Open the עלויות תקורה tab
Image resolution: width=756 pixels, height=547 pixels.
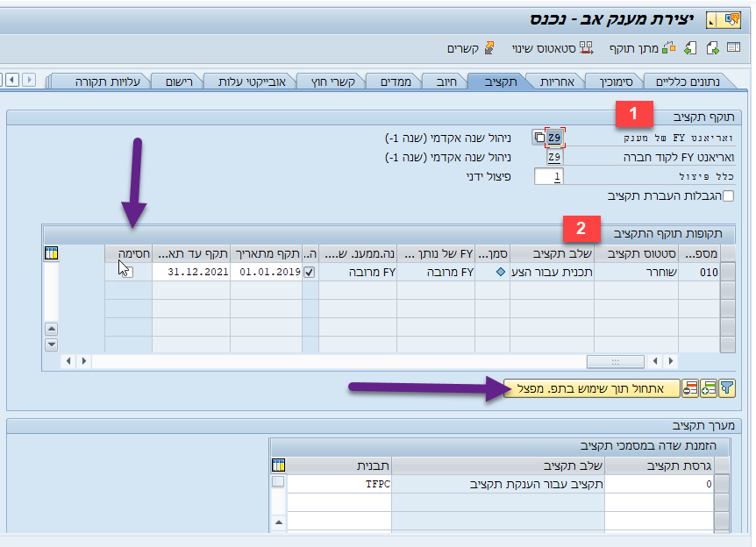[108, 82]
